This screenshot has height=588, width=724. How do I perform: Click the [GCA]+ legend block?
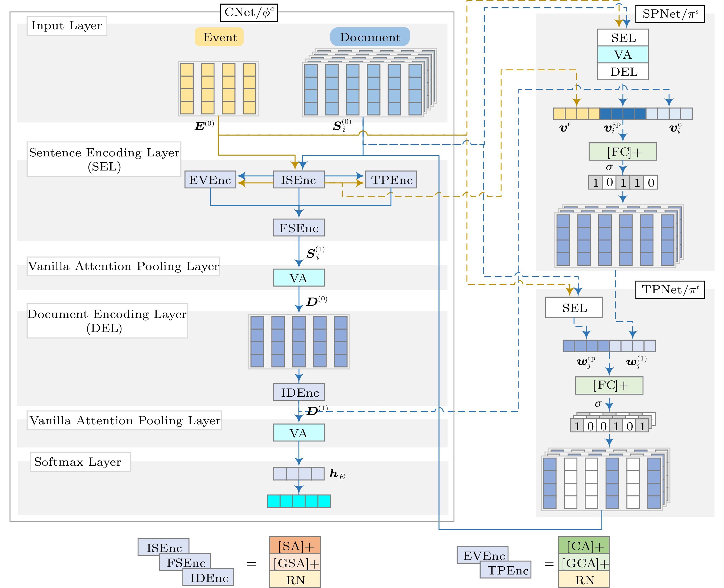point(584,562)
